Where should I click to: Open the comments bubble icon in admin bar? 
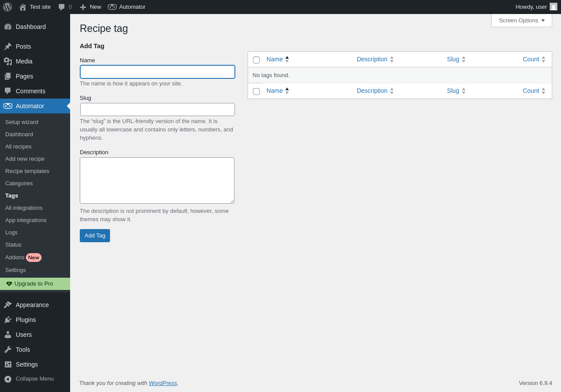click(x=62, y=7)
